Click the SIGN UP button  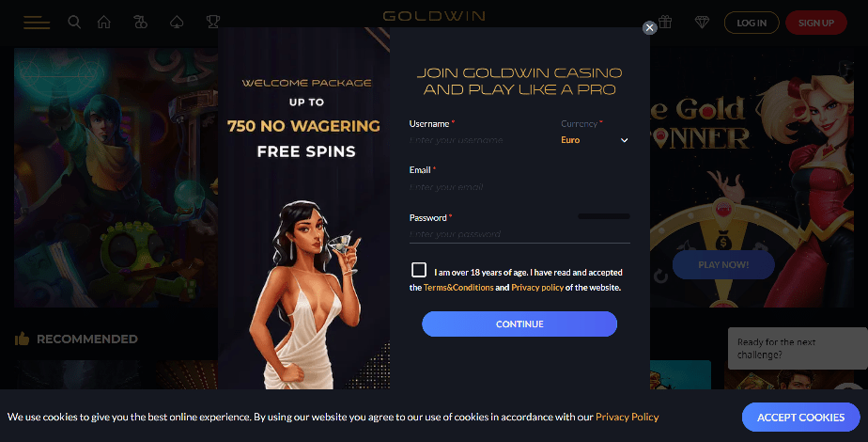tap(816, 23)
